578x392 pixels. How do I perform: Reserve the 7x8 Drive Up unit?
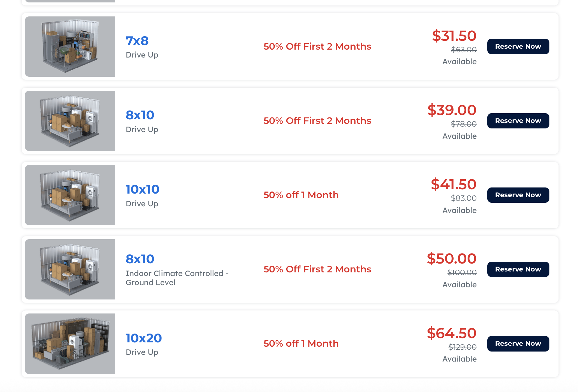pos(518,46)
